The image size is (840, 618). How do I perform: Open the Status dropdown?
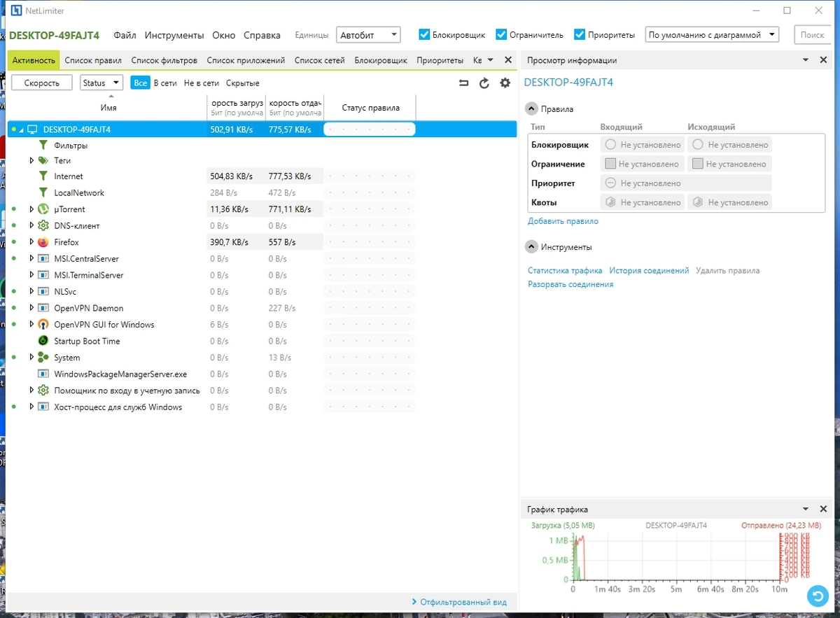(x=101, y=83)
